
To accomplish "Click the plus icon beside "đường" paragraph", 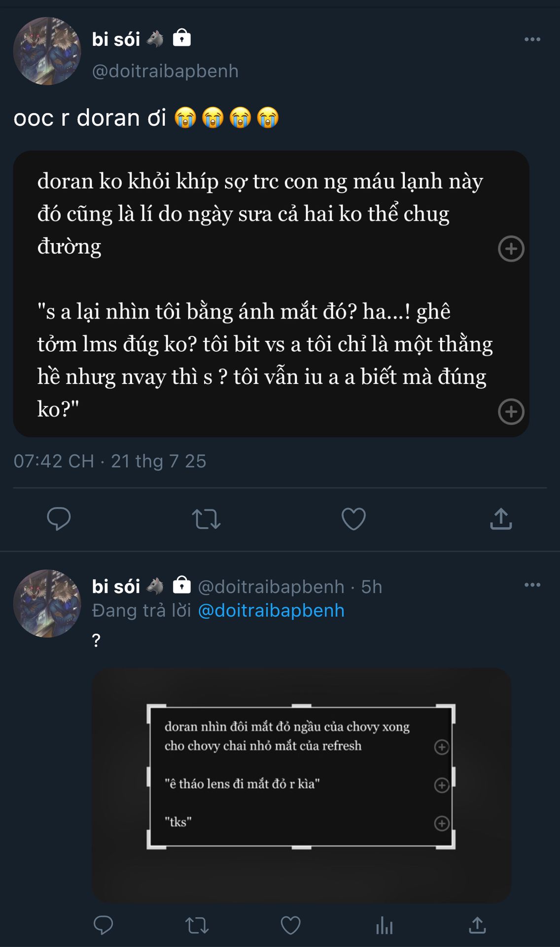I will (x=511, y=249).
